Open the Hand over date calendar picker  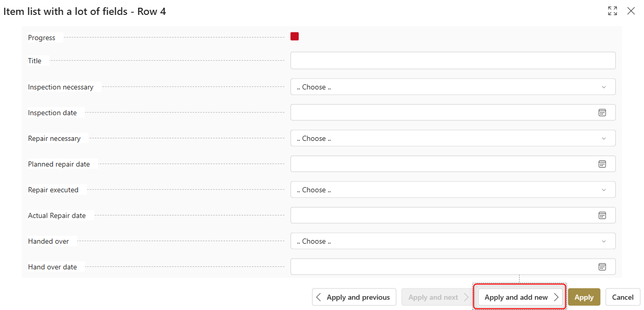pos(602,266)
